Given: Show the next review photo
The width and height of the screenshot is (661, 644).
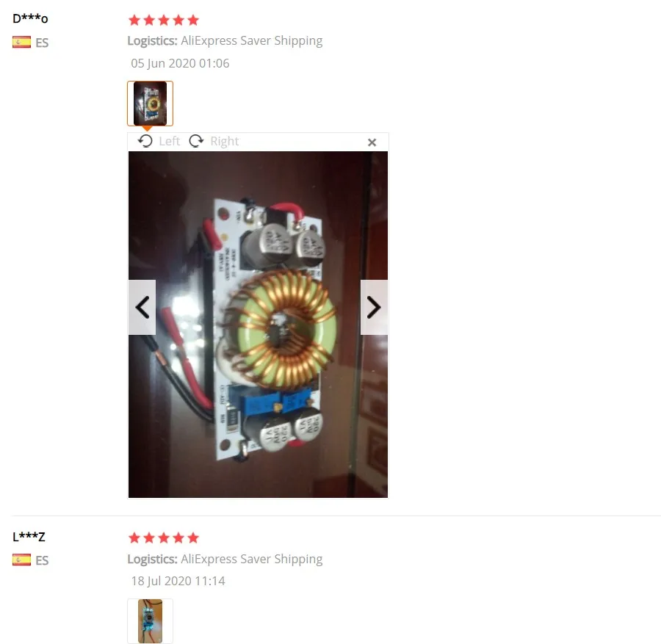Looking at the screenshot, I should [374, 307].
